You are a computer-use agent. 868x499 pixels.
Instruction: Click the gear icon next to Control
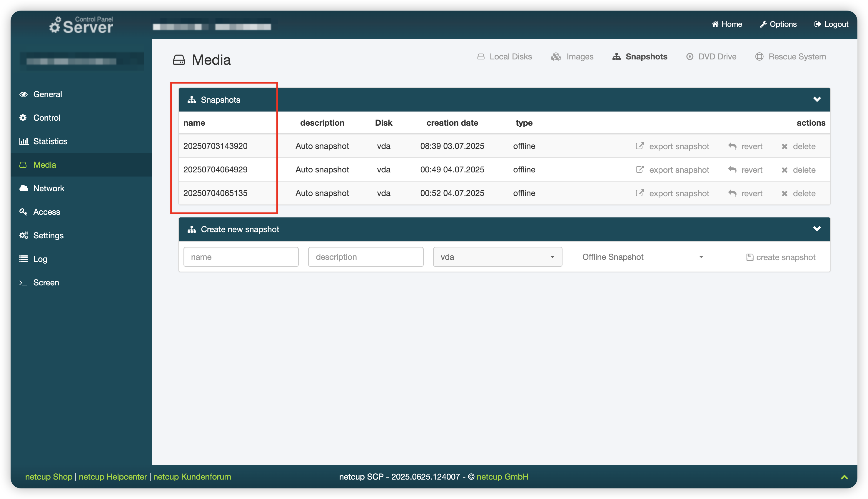tap(23, 118)
